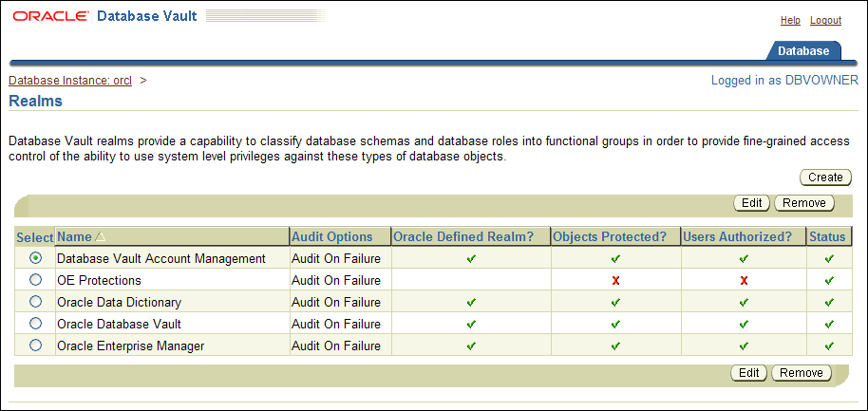Click Users Authorized checkmark for Database Vault Account Management

tap(744, 258)
